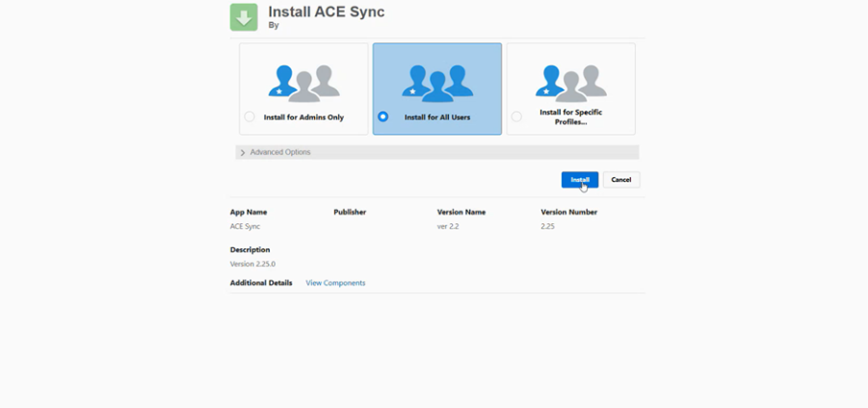Select the Install for All Users radio button
Screen dimensions: 868x408
[383, 117]
